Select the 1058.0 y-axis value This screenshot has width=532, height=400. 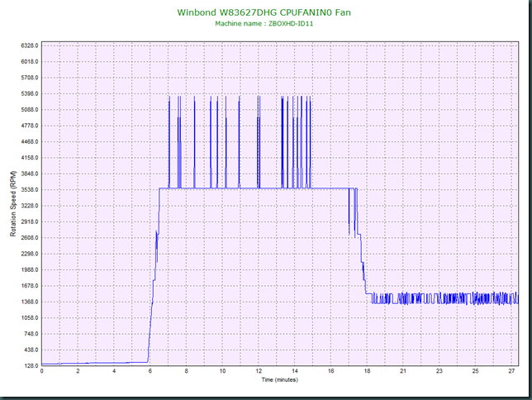[30, 317]
